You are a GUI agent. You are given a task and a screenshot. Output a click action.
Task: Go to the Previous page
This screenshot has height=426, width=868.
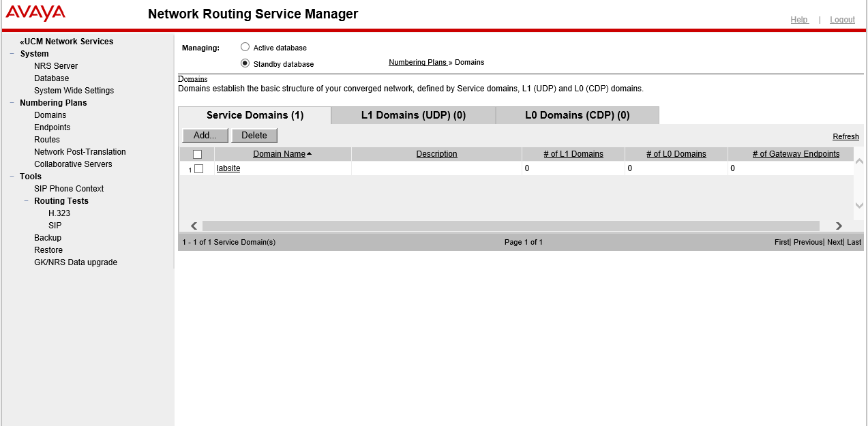click(x=808, y=242)
